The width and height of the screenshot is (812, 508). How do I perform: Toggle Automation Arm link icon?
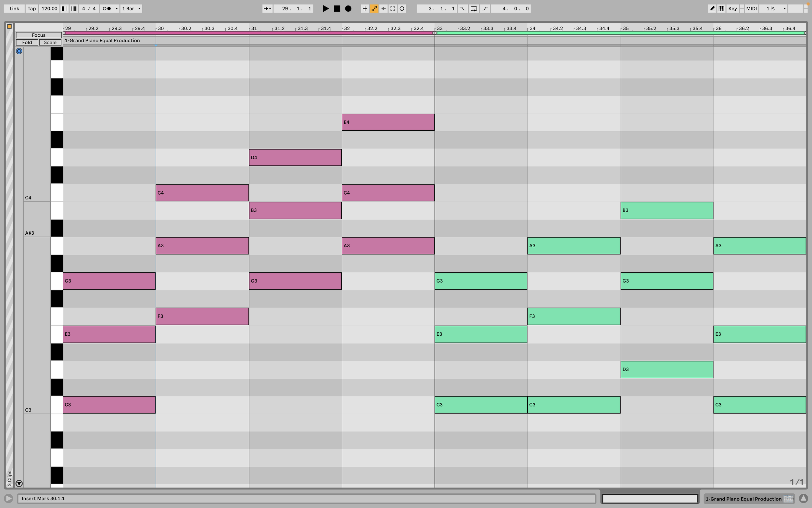click(x=374, y=9)
